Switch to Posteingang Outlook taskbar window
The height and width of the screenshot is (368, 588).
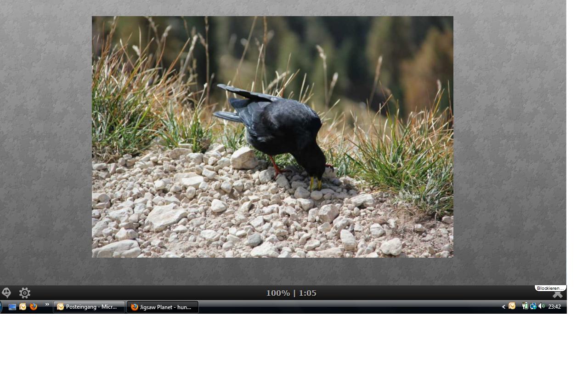[89, 307]
